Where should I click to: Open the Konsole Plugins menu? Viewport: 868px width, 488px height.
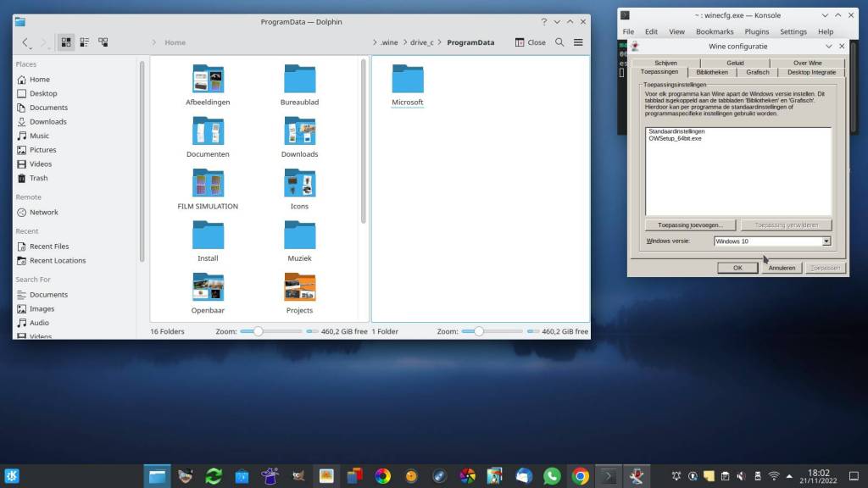757,31
